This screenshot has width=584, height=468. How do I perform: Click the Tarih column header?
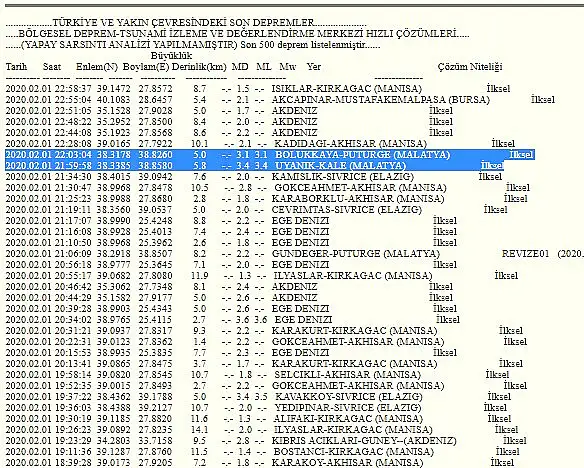point(16,67)
